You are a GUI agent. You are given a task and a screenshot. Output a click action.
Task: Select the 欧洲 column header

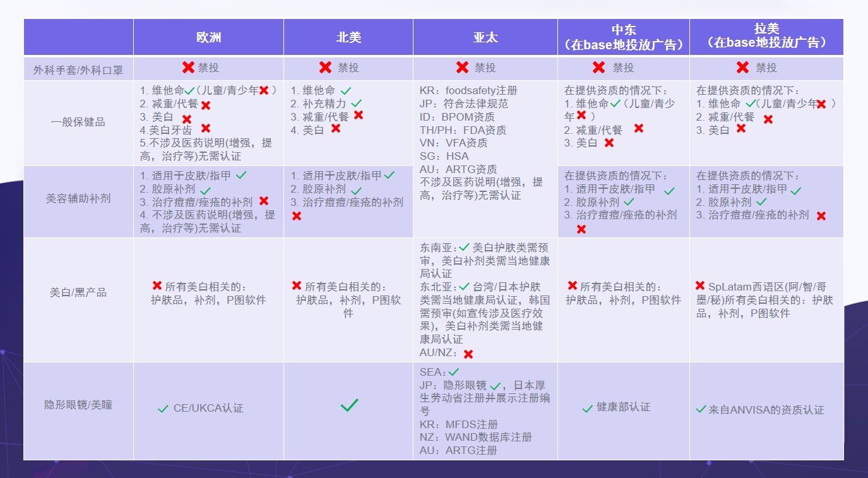click(x=208, y=37)
